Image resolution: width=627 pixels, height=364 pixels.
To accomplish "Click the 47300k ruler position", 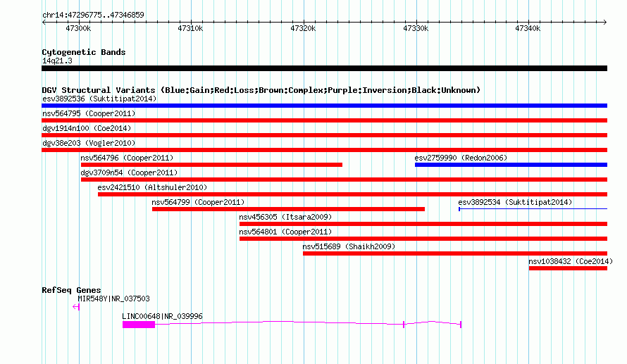I will [x=78, y=28].
